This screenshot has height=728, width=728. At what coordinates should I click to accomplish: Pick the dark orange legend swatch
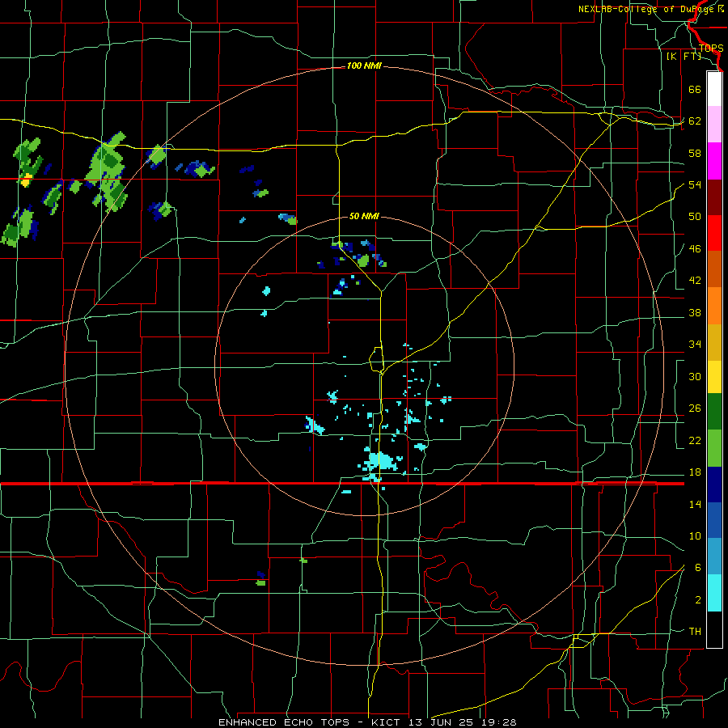pos(714,269)
